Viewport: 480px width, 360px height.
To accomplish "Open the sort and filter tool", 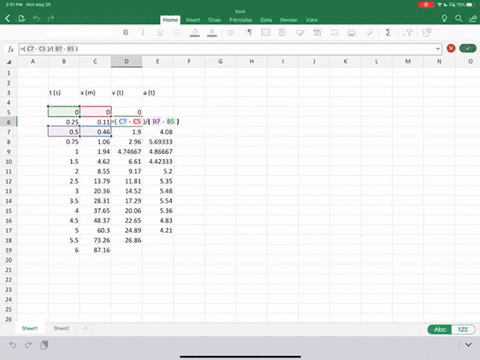I will 407,33.
